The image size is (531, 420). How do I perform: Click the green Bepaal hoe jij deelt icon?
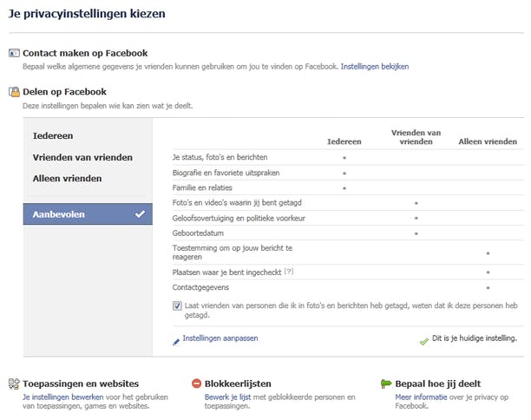[x=387, y=383]
